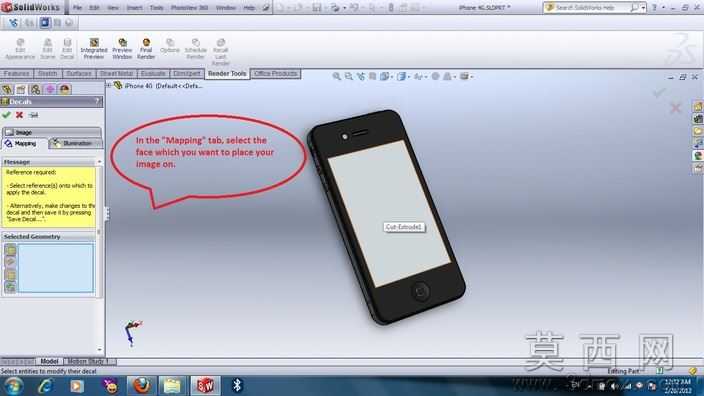
Task: Select the Mapping tab in Decals
Action: tap(24, 144)
